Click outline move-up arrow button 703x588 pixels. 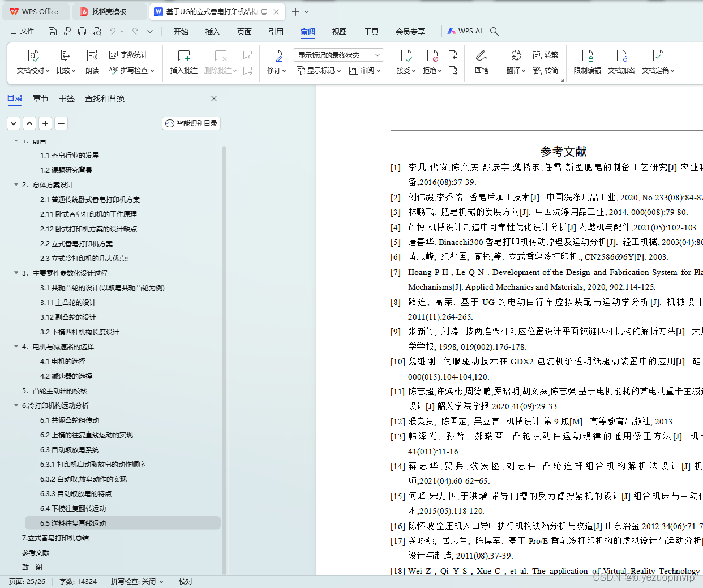[29, 123]
